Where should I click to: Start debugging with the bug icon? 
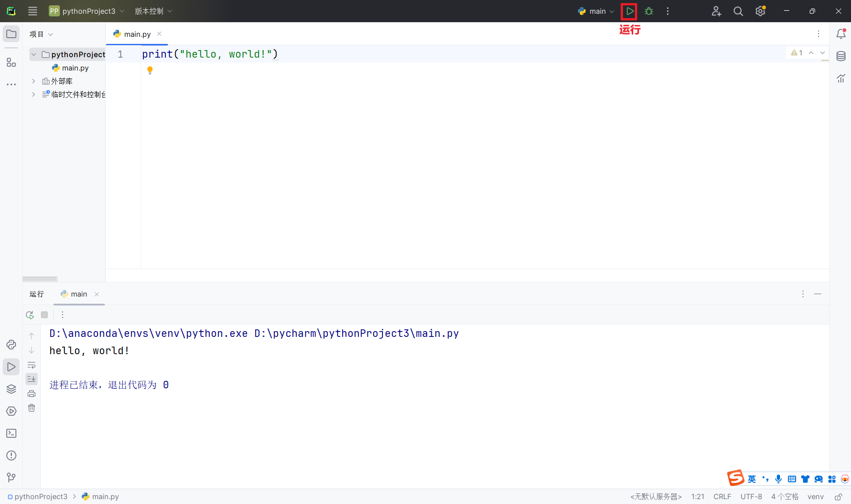pyautogui.click(x=649, y=11)
